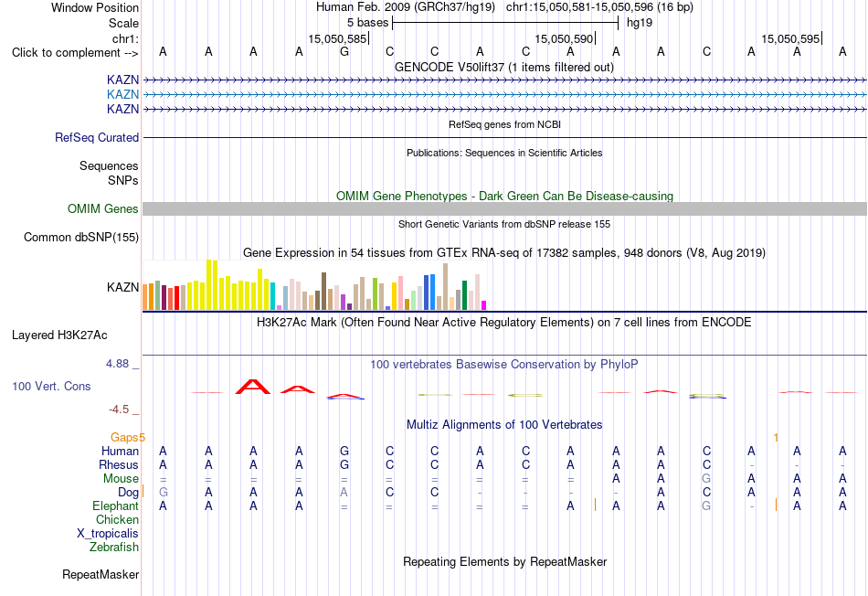This screenshot has height=596, width=868.
Task: Click the OMIM Genes track label
Action: coord(102,208)
